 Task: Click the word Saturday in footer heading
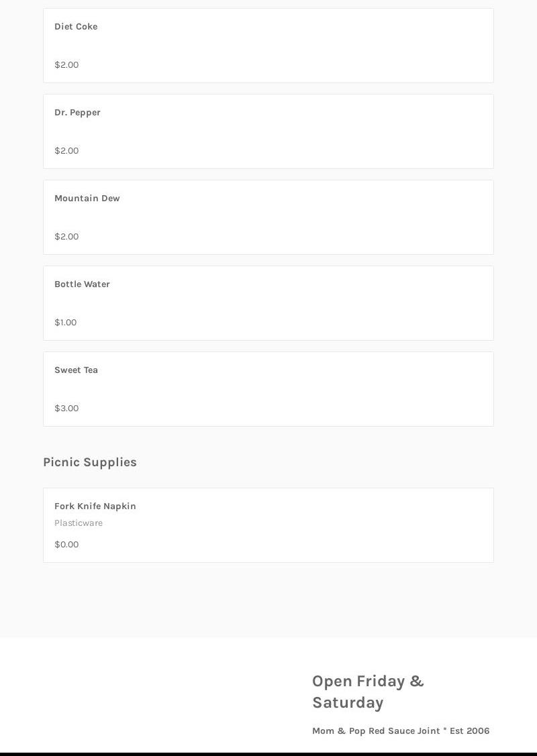coord(348,703)
